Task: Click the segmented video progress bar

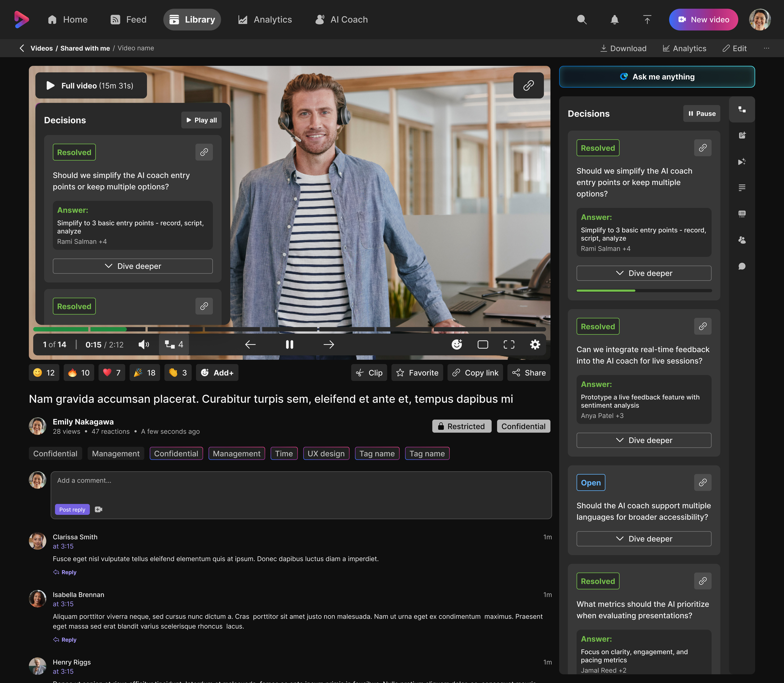Action: (289, 329)
